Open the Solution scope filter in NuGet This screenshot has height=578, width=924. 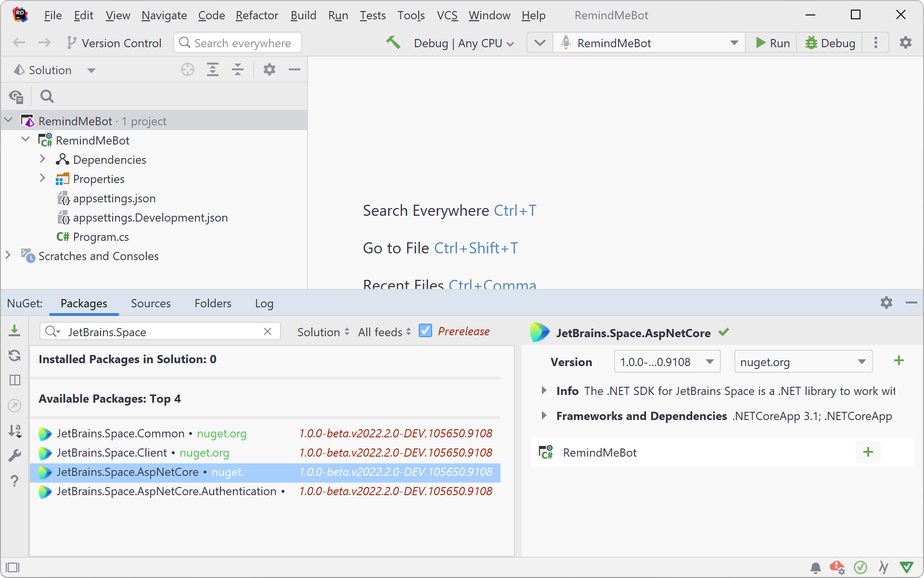323,332
